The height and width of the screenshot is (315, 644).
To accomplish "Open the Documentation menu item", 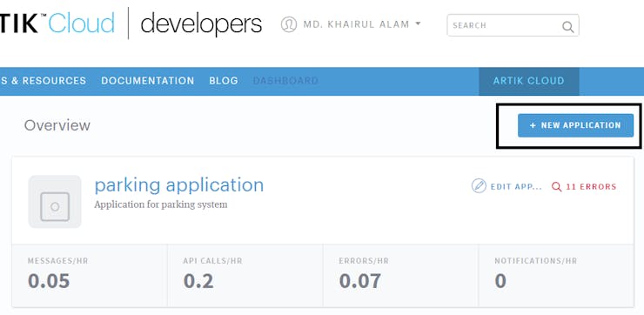I will [x=148, y=81].
